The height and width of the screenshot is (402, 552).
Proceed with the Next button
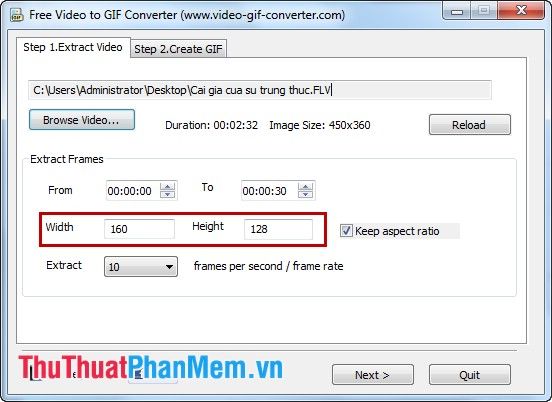pyautogui.click(x=372, y=375)
